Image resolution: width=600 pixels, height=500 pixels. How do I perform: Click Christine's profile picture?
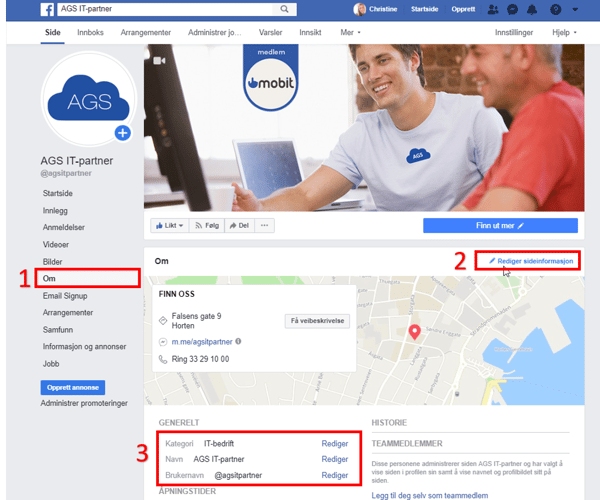(359, 9)
